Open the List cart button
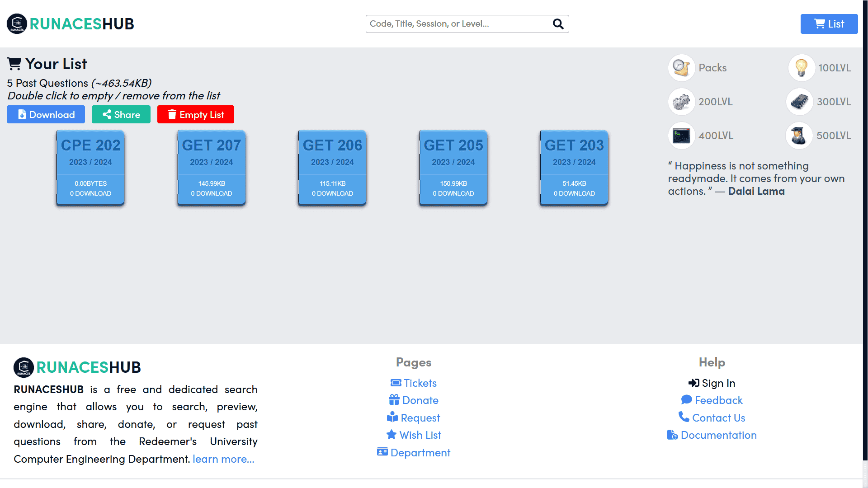This screenshot has height=488, width=868. click(x=829, y=24)
